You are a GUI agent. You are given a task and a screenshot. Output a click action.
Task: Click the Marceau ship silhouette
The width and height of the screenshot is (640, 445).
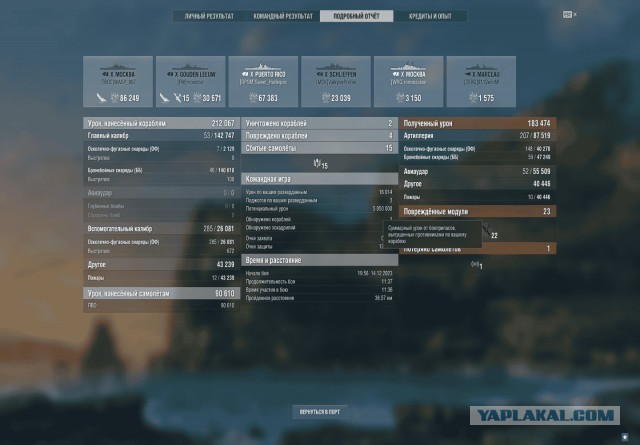481,67
